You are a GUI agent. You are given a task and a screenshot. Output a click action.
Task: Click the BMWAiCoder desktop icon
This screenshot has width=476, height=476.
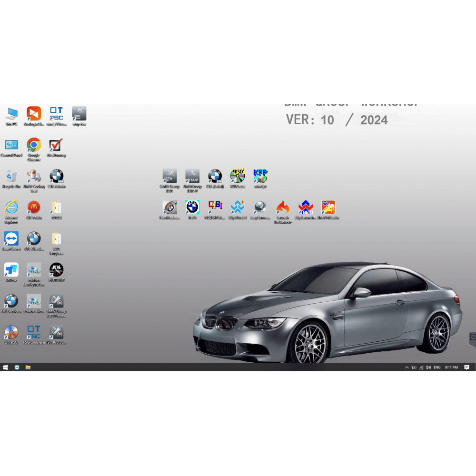pos(328,208)
